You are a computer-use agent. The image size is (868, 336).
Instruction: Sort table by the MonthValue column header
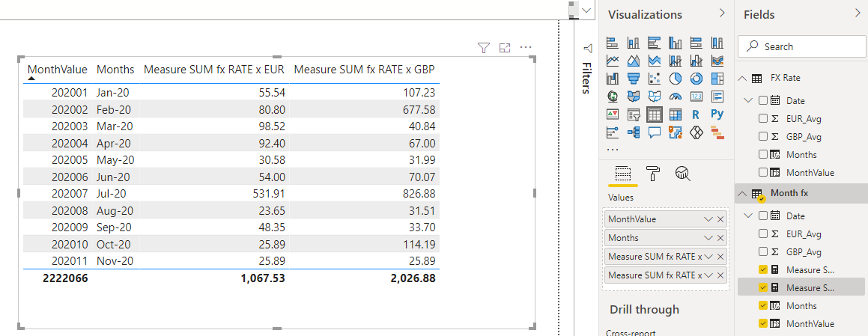[x=58, y=69]
